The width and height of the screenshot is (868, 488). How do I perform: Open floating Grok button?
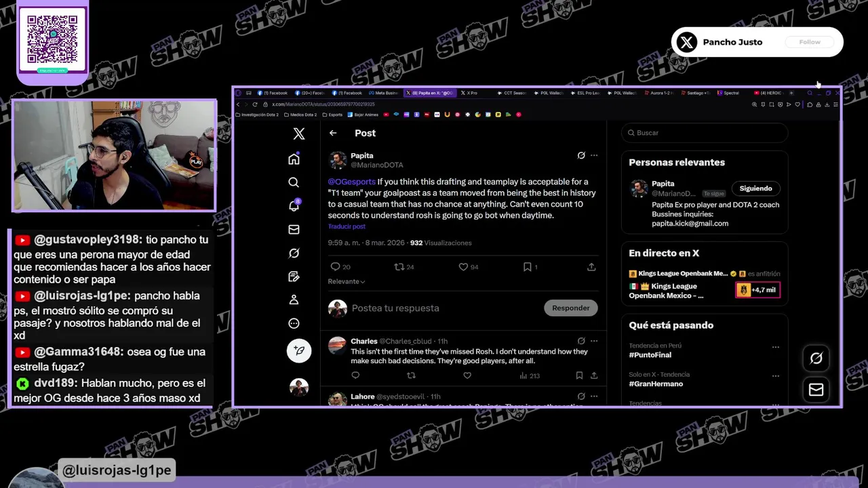pos(816,359)
